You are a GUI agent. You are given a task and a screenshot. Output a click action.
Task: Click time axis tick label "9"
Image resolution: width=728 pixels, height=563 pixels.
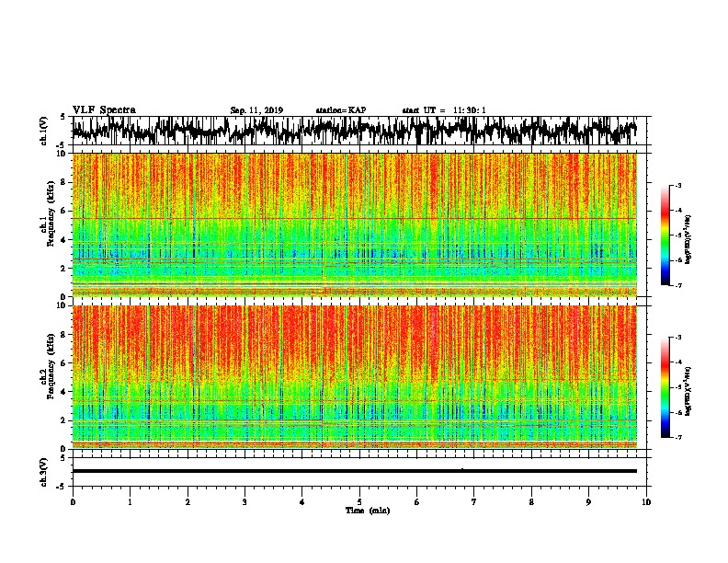coord(588,502)
